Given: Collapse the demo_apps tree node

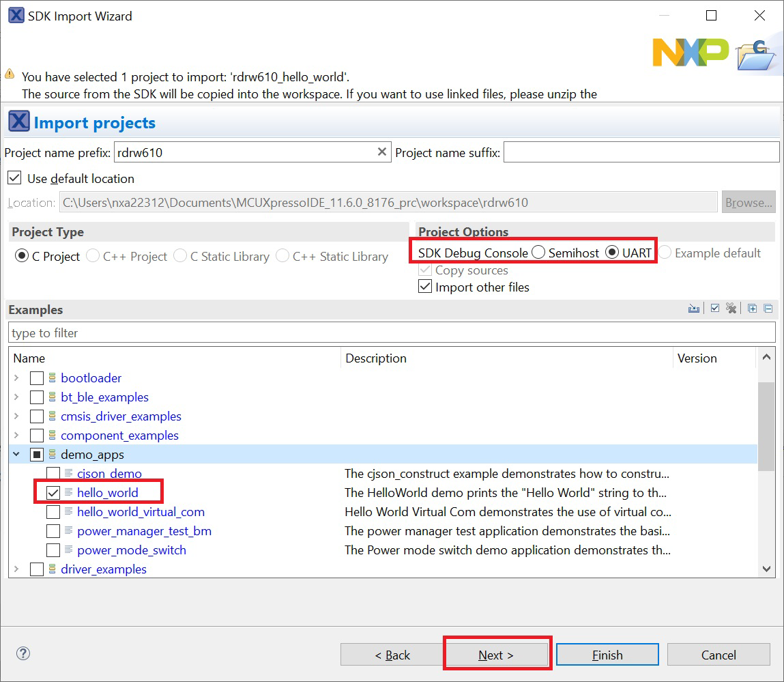Looking at the screenshot, I should point(17,455).
